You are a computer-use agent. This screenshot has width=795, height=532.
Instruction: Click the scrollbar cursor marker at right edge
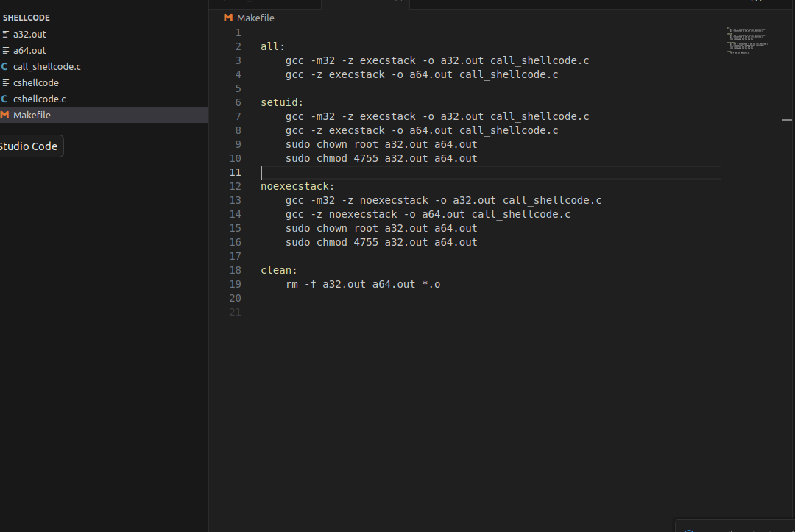pos(787,120)
